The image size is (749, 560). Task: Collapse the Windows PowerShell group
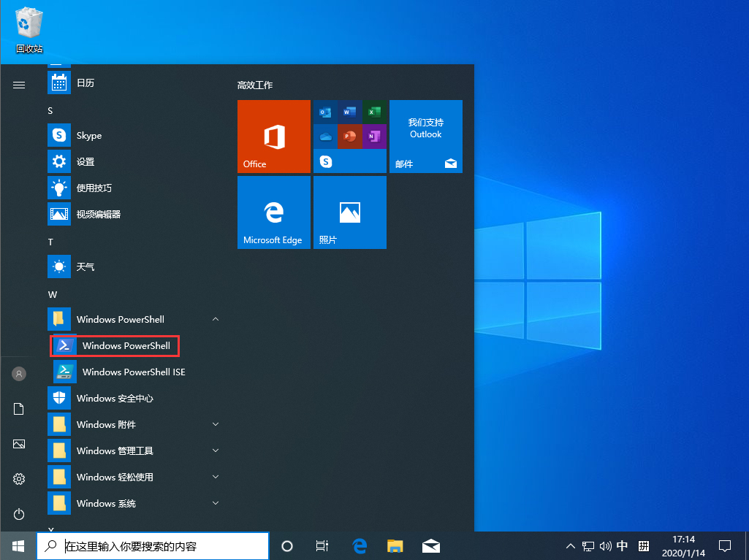click(216, 319)
